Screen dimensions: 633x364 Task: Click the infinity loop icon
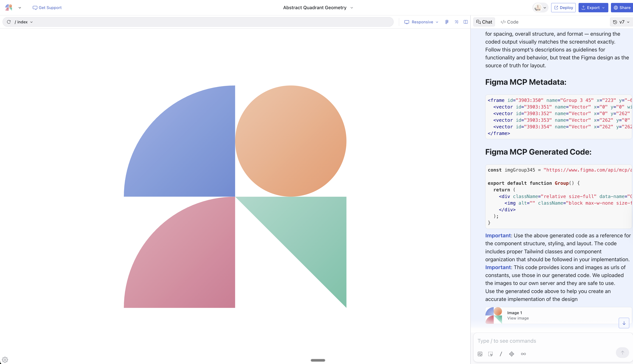pos(523,354)
